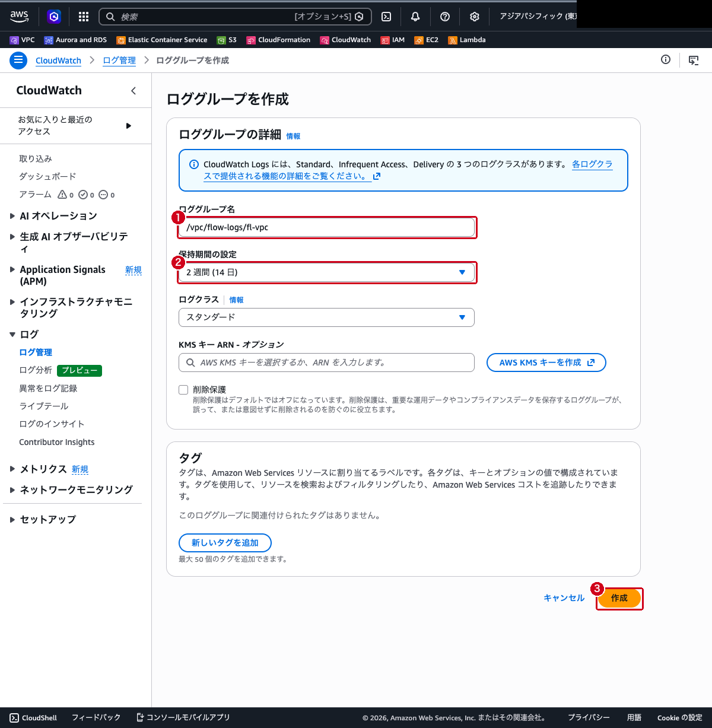712x728 pixels.
Task: Open the tutorials panel icon at top right
Action: (x=694, y=60)
